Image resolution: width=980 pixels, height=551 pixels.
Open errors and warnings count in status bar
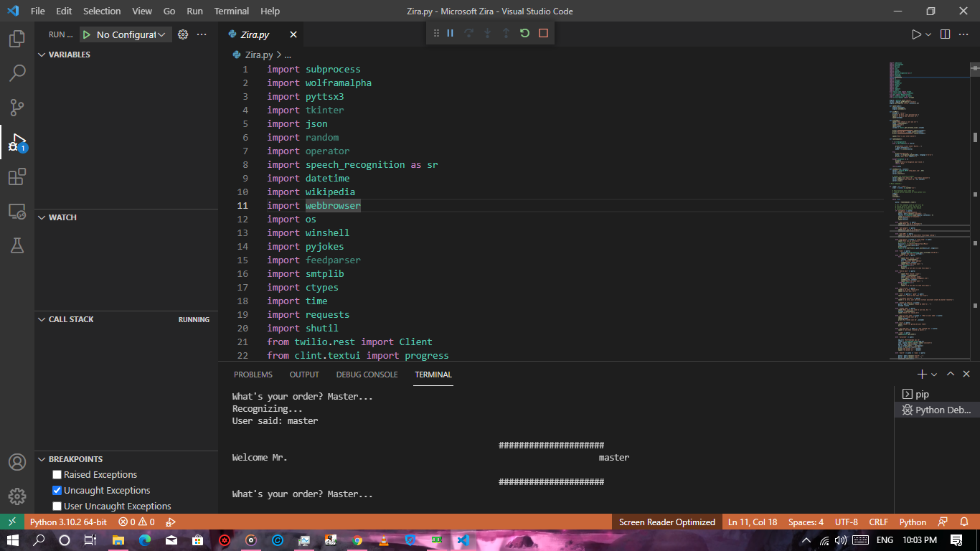[x=136, y=522]
